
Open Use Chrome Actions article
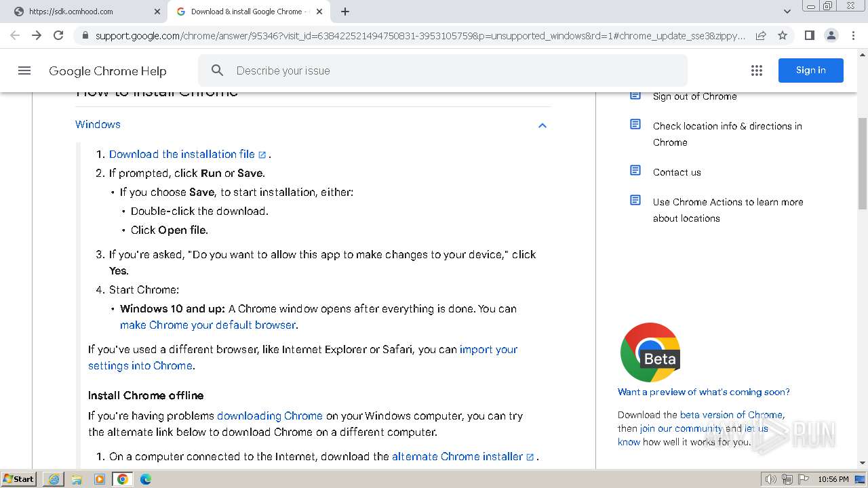(x=728, y=210)
